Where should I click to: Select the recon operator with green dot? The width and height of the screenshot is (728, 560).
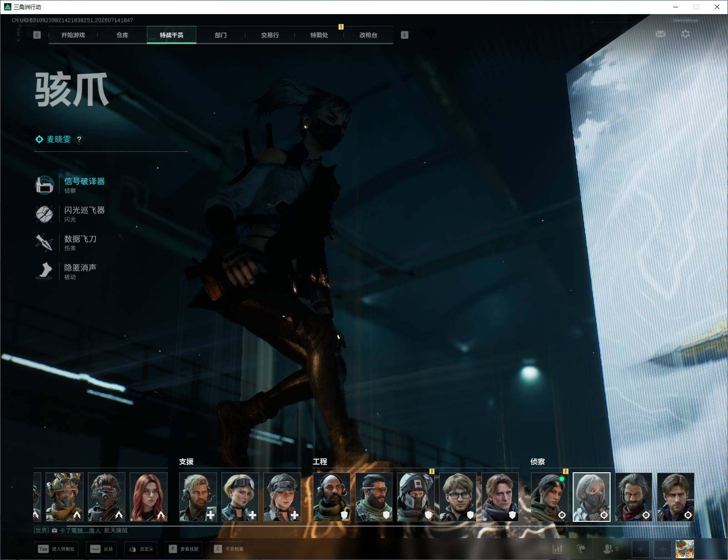pyautogui.click(x=549, y=497)
